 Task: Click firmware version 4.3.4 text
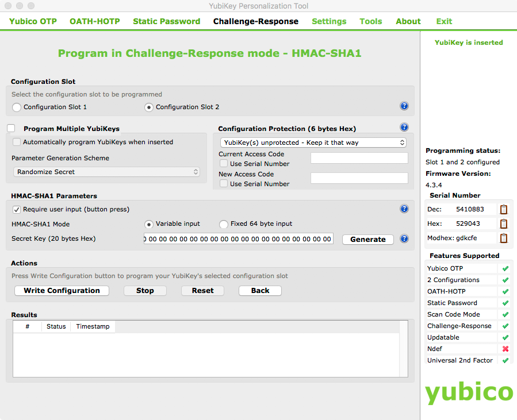(434, 185)
